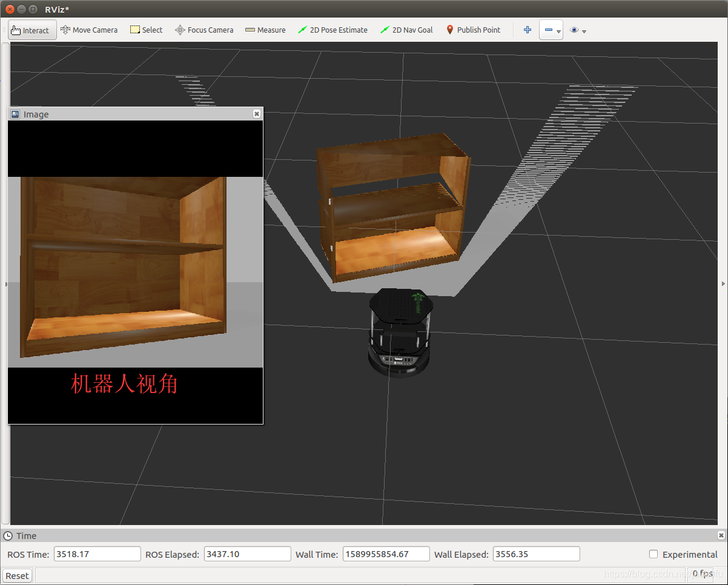Close the Time panel
The width and height of the screenshot is (728, 585).
721,535
